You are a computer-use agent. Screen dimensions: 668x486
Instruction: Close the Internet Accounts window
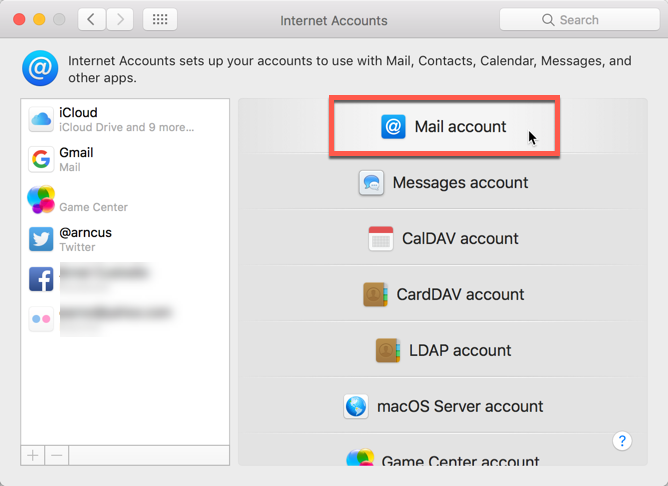click(19, 20)
